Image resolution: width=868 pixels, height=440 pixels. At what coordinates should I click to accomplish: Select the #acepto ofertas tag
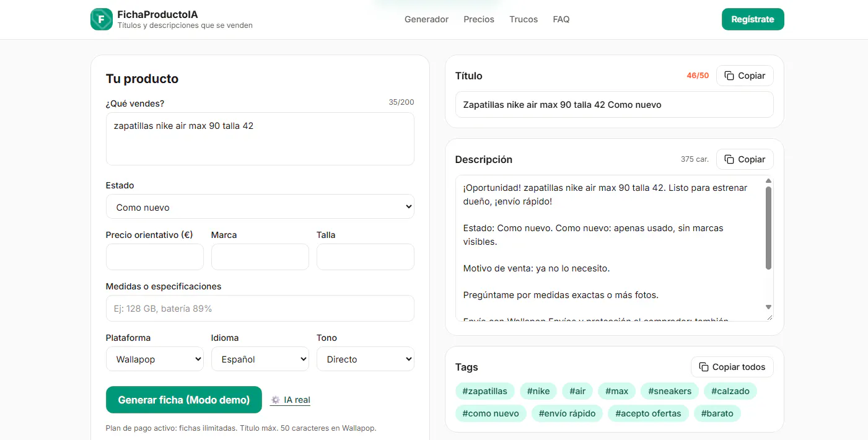coord(648,413)
